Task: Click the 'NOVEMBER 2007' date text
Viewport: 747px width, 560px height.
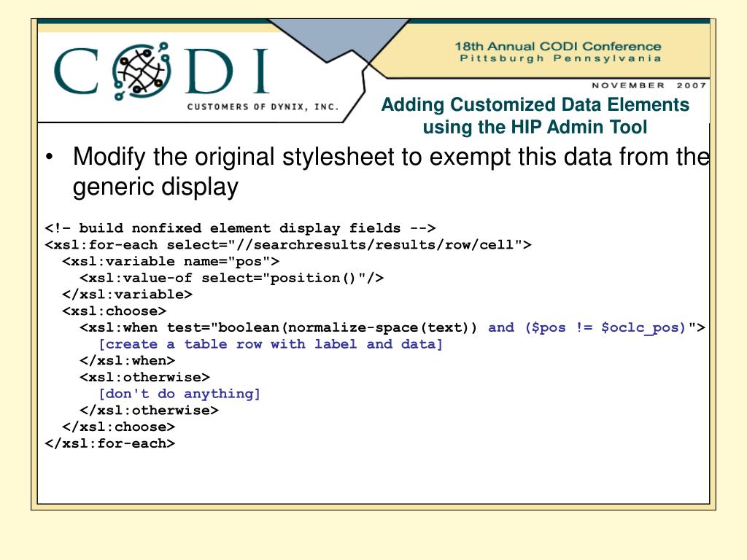Action: [x=649, y=85]
